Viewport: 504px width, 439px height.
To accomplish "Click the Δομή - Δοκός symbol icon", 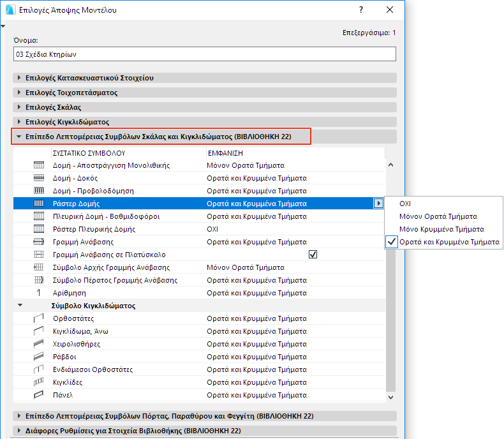I will pos(39,178).
